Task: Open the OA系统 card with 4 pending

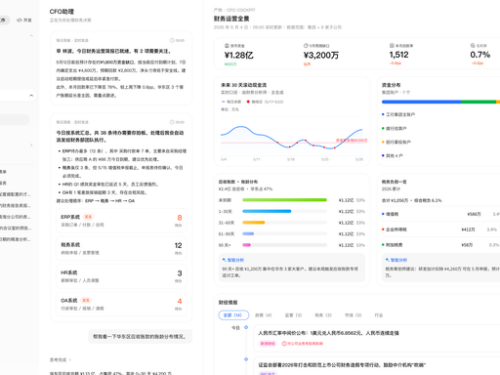Action: click(121, 304)
